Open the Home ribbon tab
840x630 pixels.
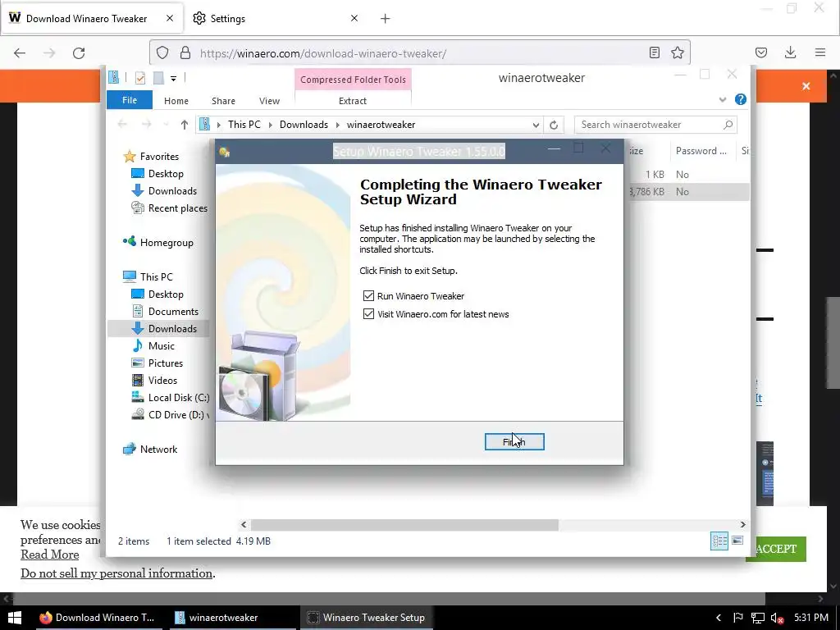click(176, 101)
